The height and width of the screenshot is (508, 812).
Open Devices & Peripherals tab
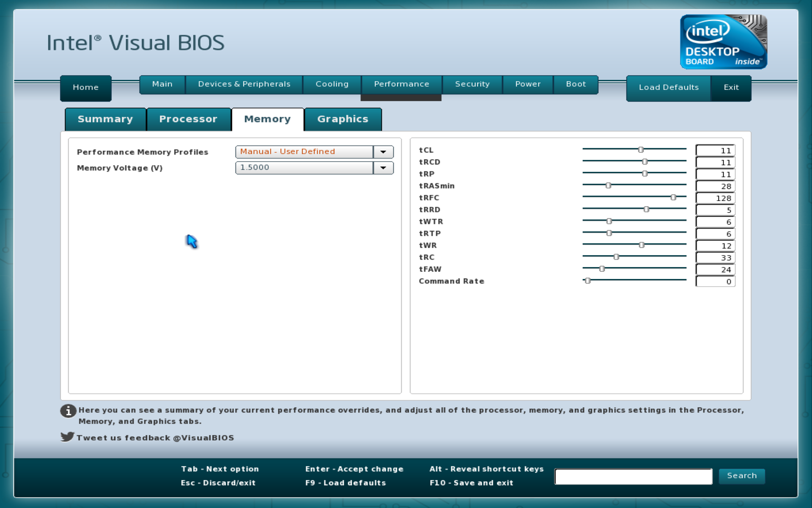244,84
